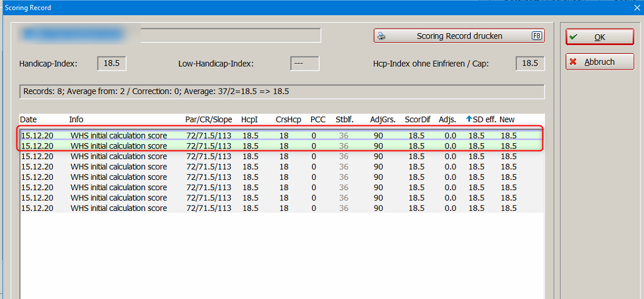Sort by the AdjGrs. column header
The image size is (644, 299).
pyautogui.click(x=383, y=120)
